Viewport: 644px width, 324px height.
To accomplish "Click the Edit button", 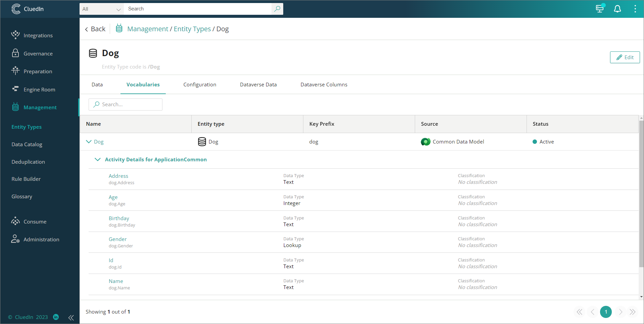I will point(625,57).
